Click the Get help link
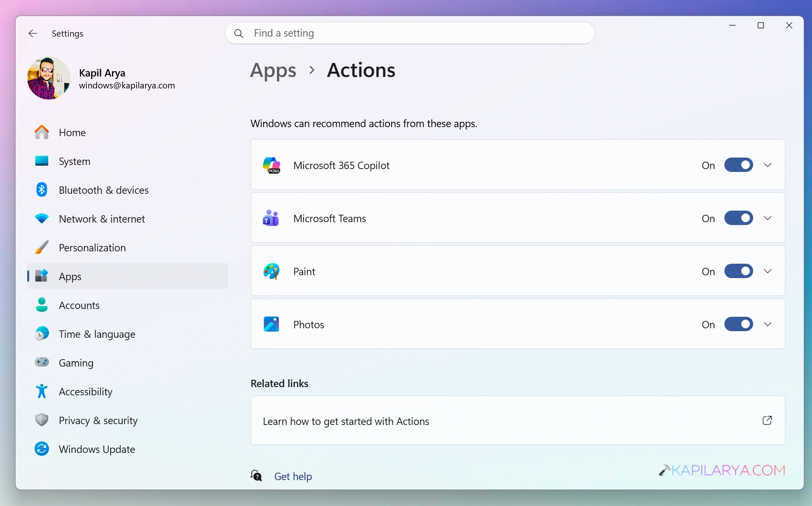Image resolution: width=812 pixels, height=506 pixels. (293, 476)
